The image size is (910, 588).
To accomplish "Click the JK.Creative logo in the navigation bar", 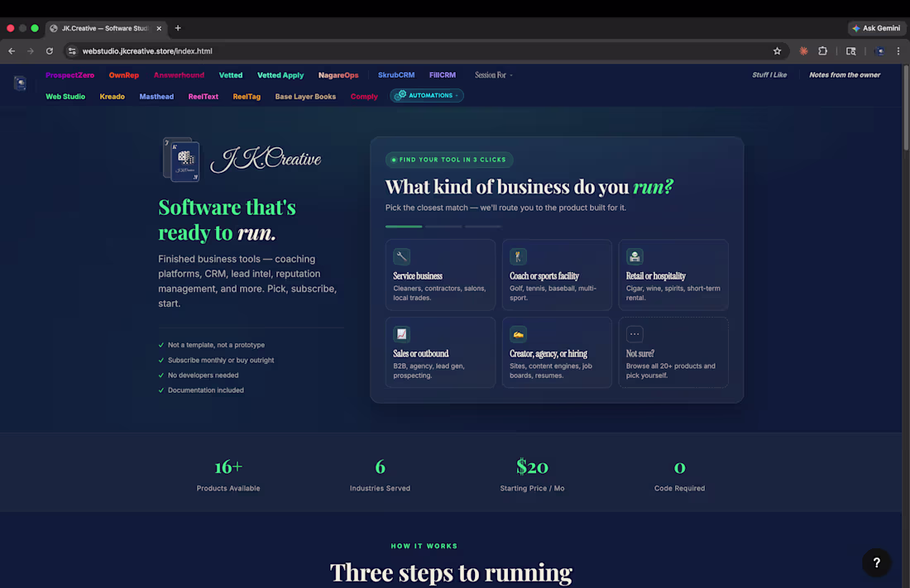I will 19,83.
